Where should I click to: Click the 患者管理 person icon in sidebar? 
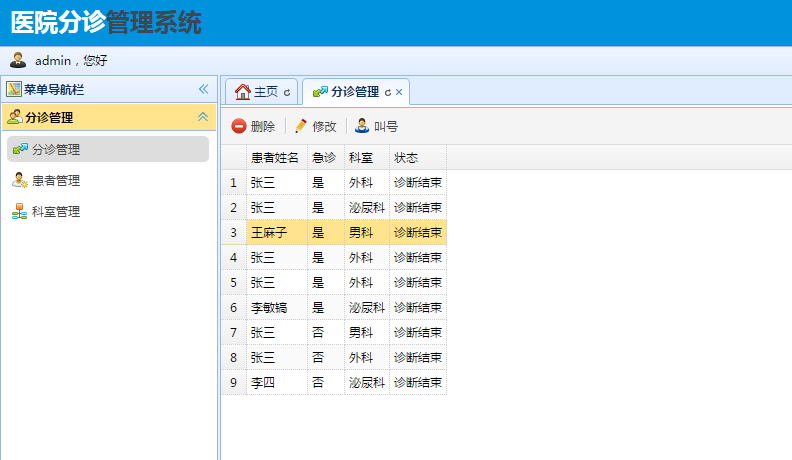pos(20,180)
